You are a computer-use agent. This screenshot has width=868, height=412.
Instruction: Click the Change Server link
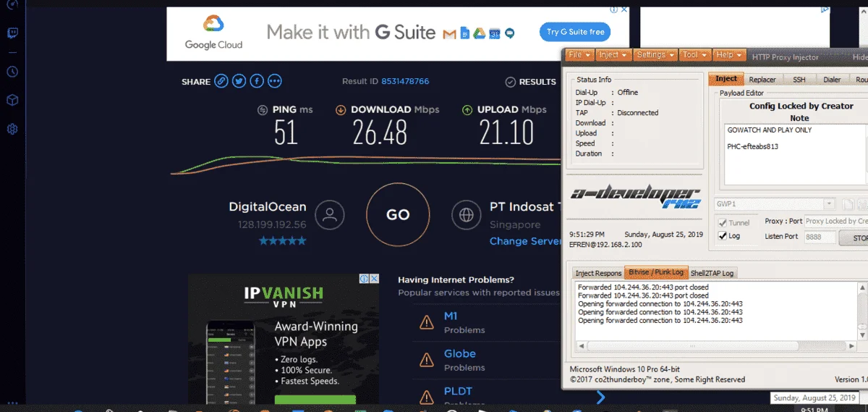[x=526, y=241]
